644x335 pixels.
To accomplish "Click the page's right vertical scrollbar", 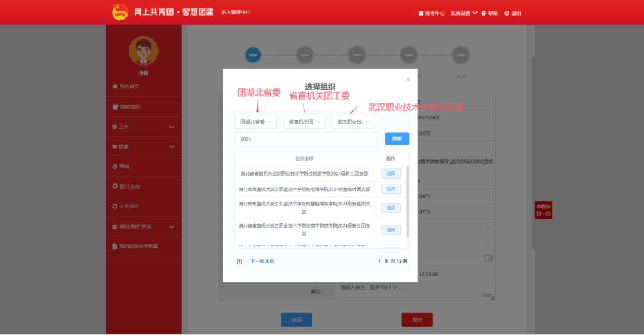I will tap(534, 153).
